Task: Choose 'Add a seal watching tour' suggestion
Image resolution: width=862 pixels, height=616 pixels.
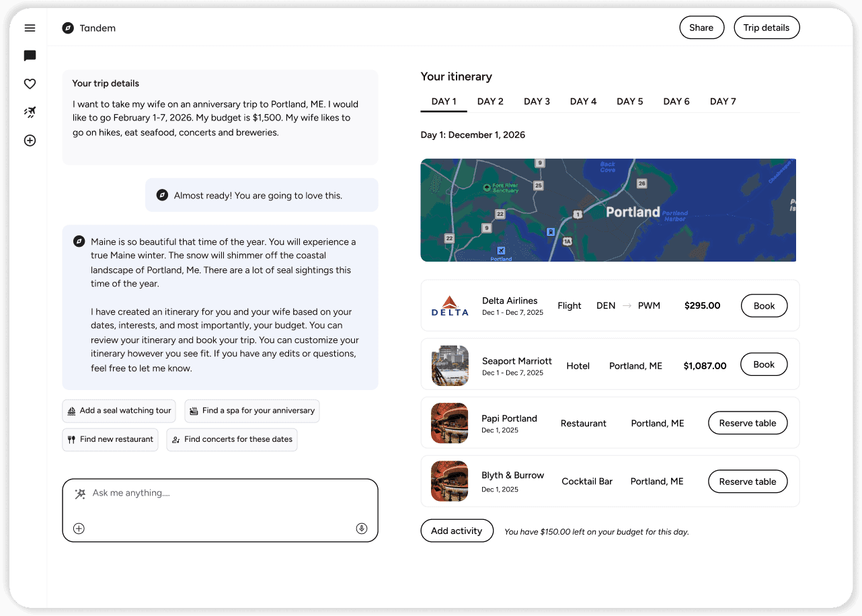Action: (120, 411)
